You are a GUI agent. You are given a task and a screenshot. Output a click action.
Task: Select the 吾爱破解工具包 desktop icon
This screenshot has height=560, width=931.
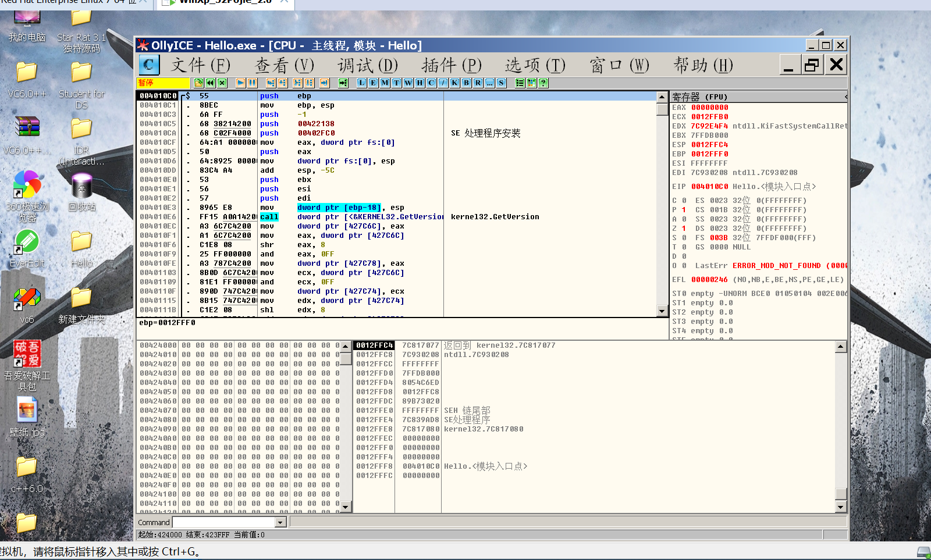click(x=27, y=366)
